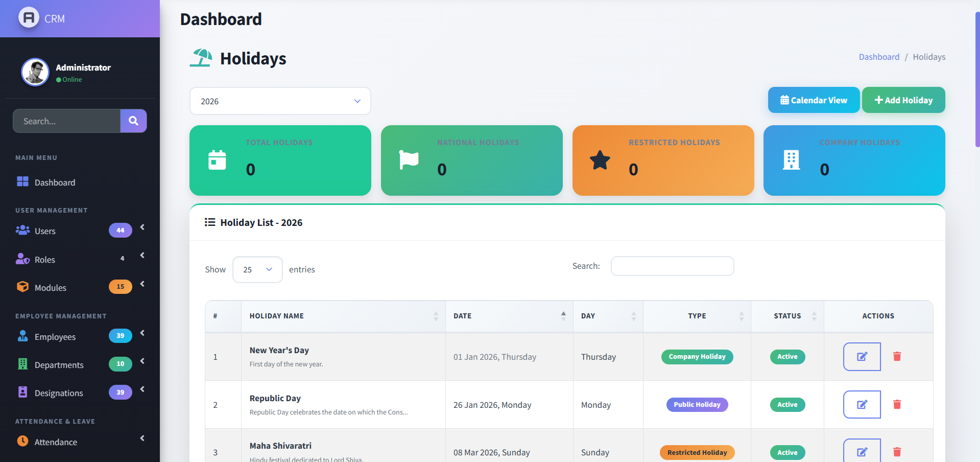The image size is (980, 462).
Task: Click the Total Holidays calendar icon
Action: point(217,160)
